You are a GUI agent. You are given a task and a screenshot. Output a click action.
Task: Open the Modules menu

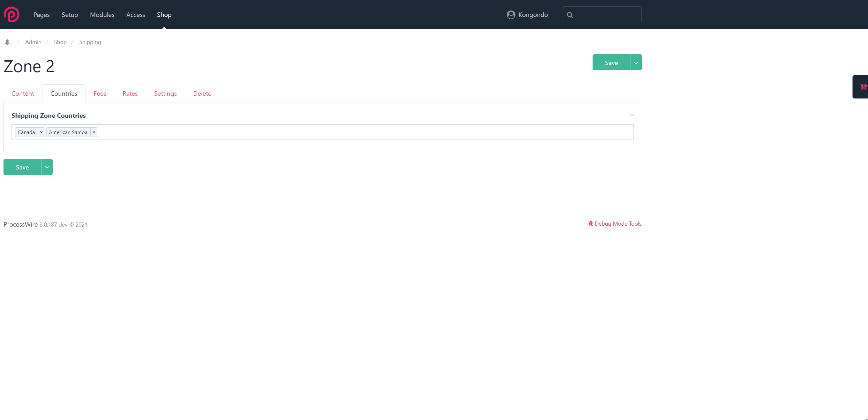(x=102, y=14)
